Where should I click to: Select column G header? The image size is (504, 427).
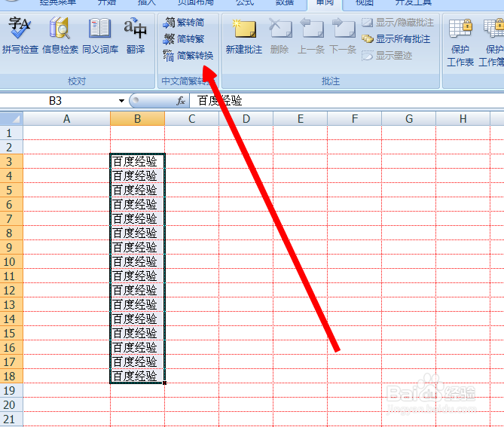point(409,118)
